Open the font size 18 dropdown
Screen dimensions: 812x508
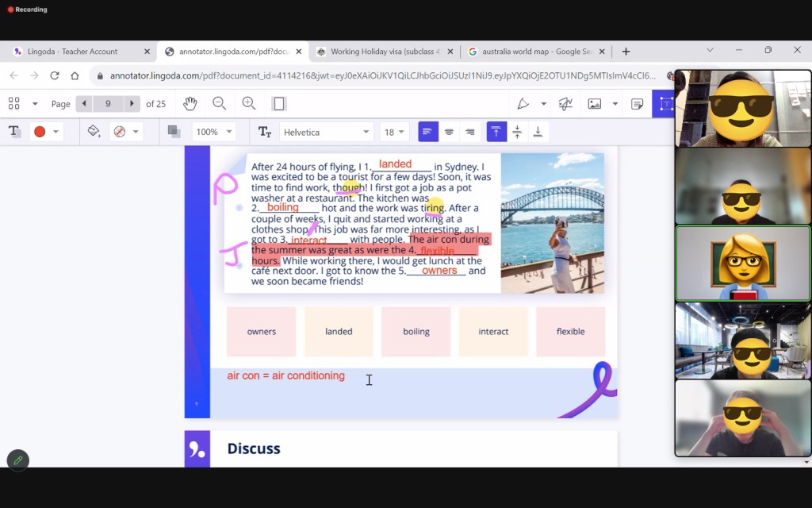394,132
